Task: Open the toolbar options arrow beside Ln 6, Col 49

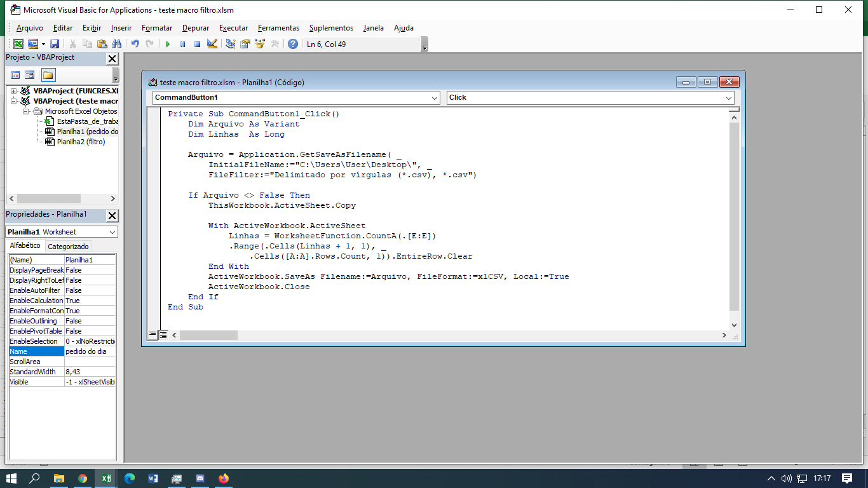Action: point(424,44)
